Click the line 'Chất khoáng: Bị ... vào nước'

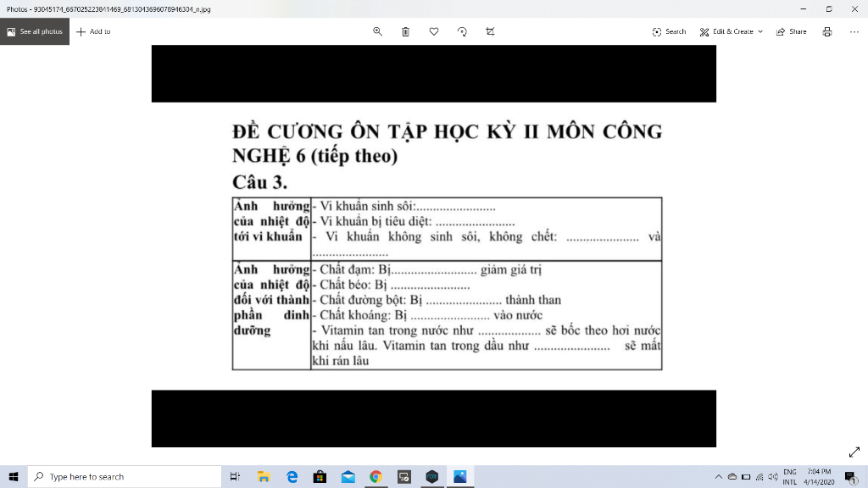coord(427,315)
